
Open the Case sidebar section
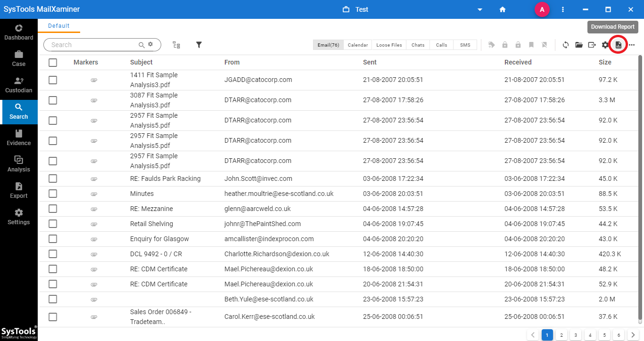[x=19, y=58]
